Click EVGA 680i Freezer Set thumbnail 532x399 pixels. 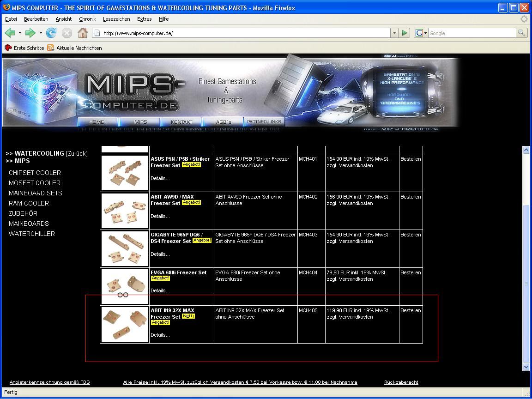[x=125, y=286]
